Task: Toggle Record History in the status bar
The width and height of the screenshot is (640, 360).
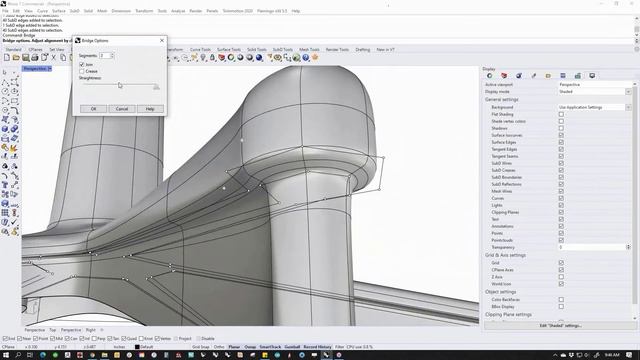Action: pyautogui.click(x=317, y=347)
